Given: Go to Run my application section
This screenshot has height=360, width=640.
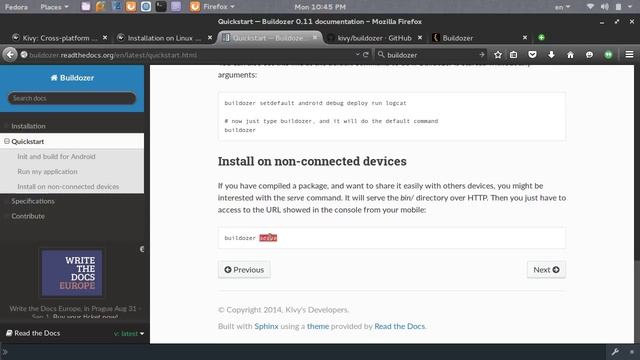Looking at the screenshot, I should 47,171.
